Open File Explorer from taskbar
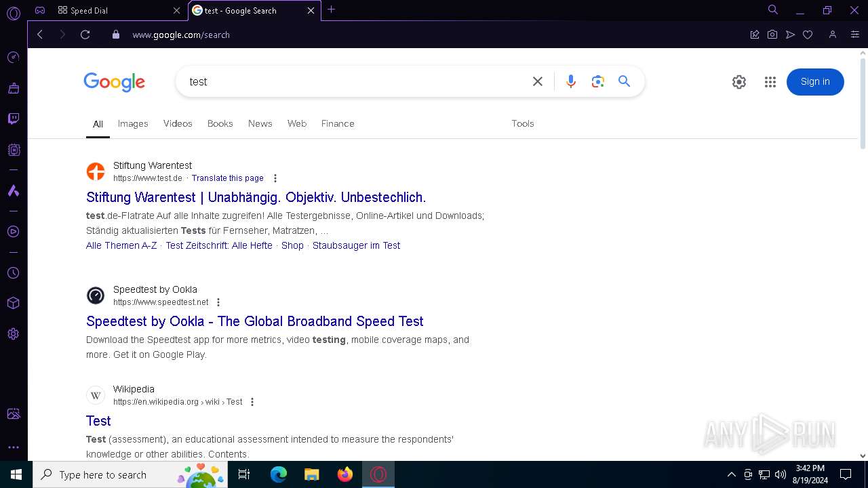Image resolution: width=868 pixels, height=488 pixels. point(311,474)
